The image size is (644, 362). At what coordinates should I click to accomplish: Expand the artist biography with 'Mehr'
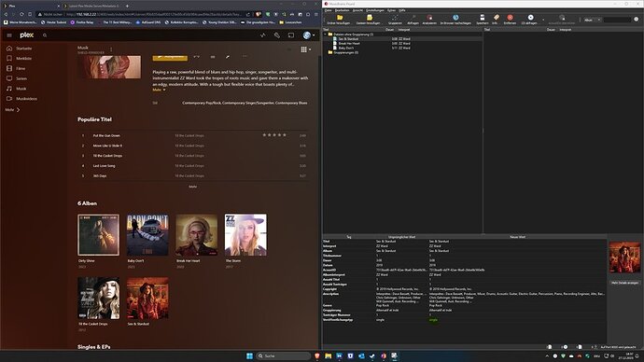(x=159, y=90)
